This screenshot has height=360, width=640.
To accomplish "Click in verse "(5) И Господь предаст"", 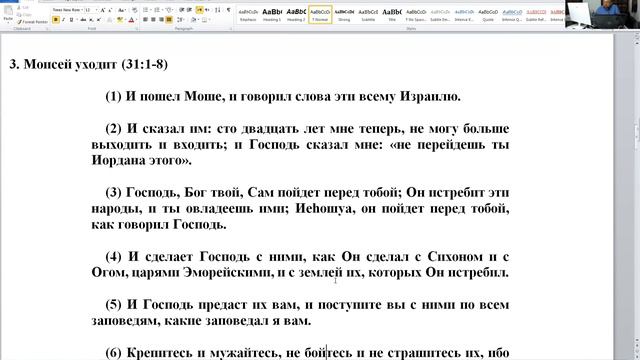I will point(300,312).
